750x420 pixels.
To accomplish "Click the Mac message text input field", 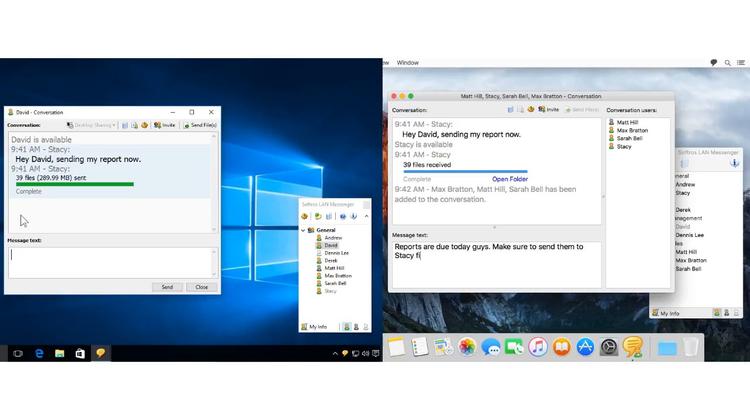I will coord(495,265).
